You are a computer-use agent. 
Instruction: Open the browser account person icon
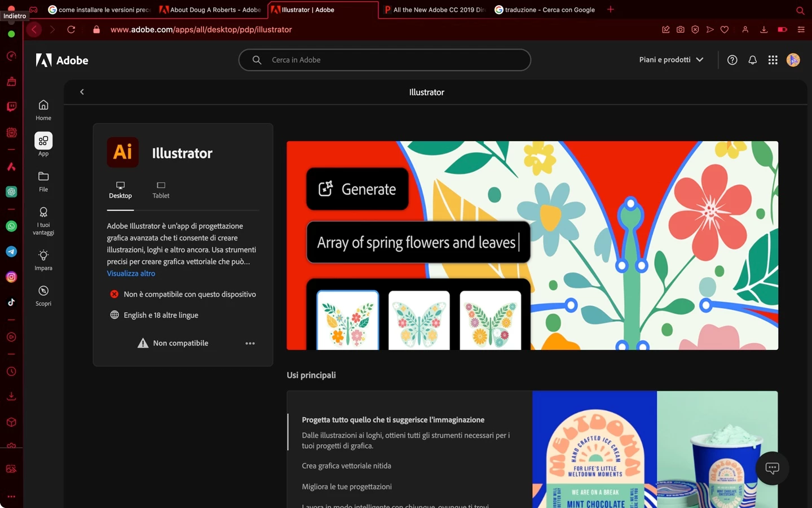pos(745,29)
